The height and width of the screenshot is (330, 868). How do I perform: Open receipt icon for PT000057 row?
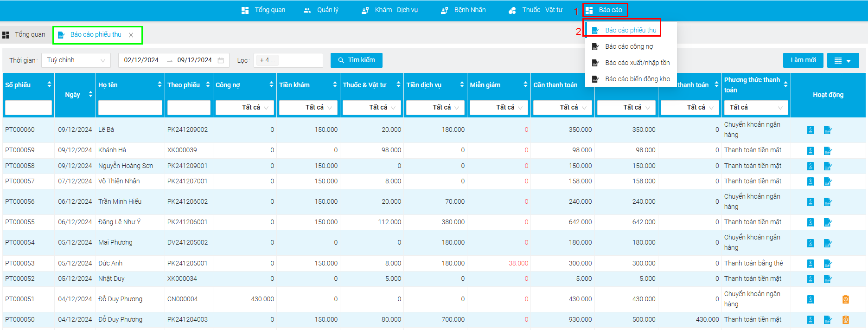[x=811, y=181]
